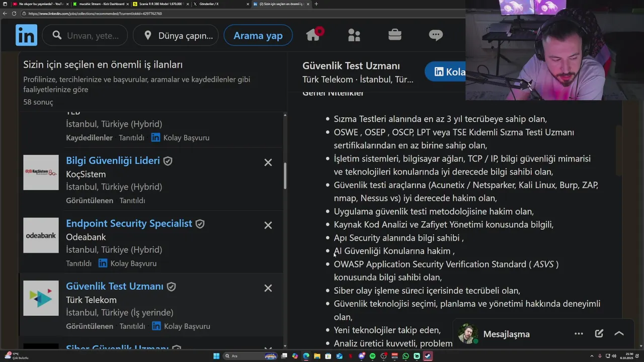
Task: Open Spotify from the taskbar
Action: (x=373, y=356)
